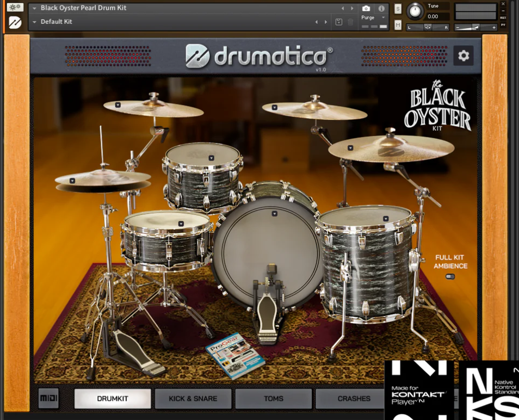Remove the instrument with the X button
The height and width of the screenshot is (420, 519).
pos(503,4)
